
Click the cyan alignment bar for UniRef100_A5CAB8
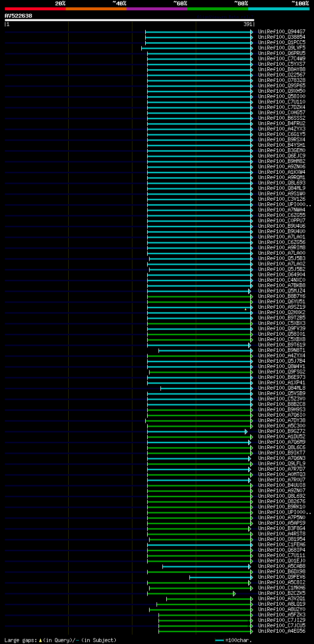coord(207,566)
